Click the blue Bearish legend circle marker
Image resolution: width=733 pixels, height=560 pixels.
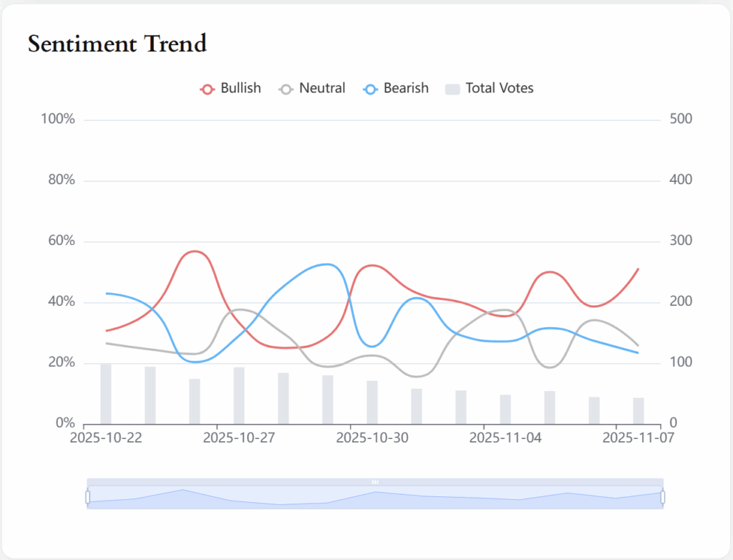[x=371, y=89]
